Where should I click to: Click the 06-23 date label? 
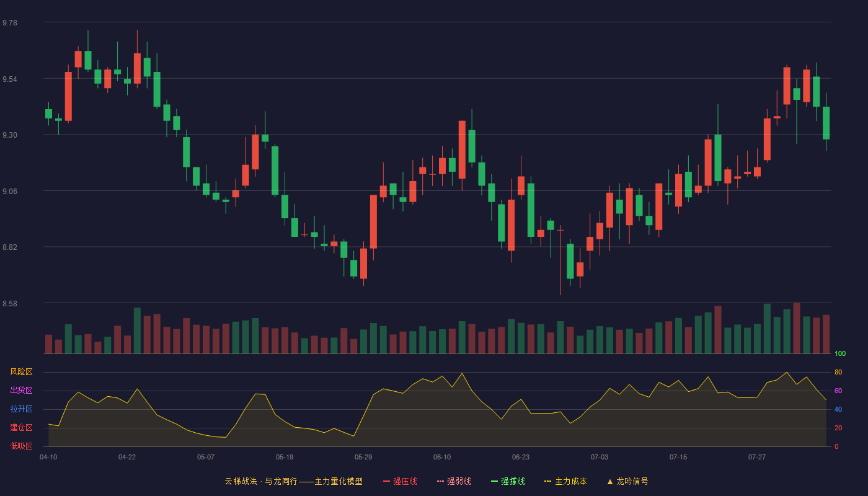pyautogui.click(x=521, y=457)
